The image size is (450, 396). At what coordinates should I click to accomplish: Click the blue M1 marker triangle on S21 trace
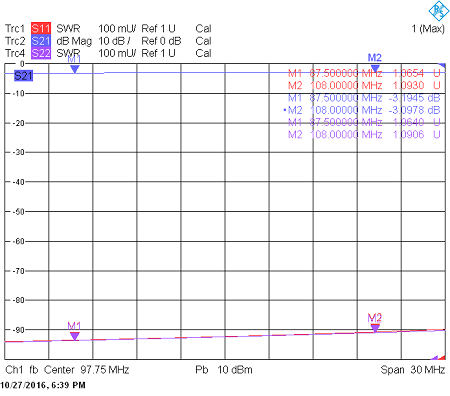(x=75, y=69)
